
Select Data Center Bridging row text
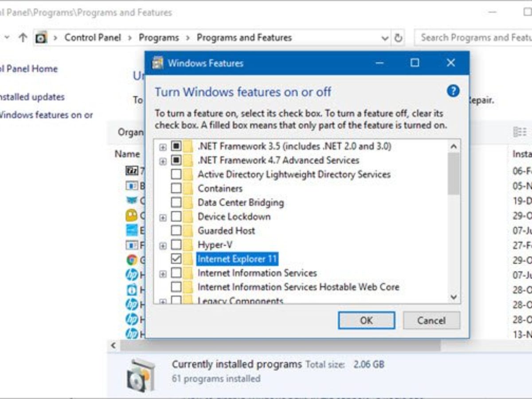point(241,203)
